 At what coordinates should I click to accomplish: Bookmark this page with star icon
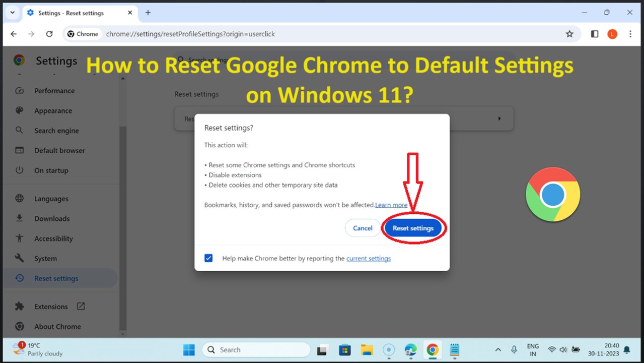click(x=569, y=34)
